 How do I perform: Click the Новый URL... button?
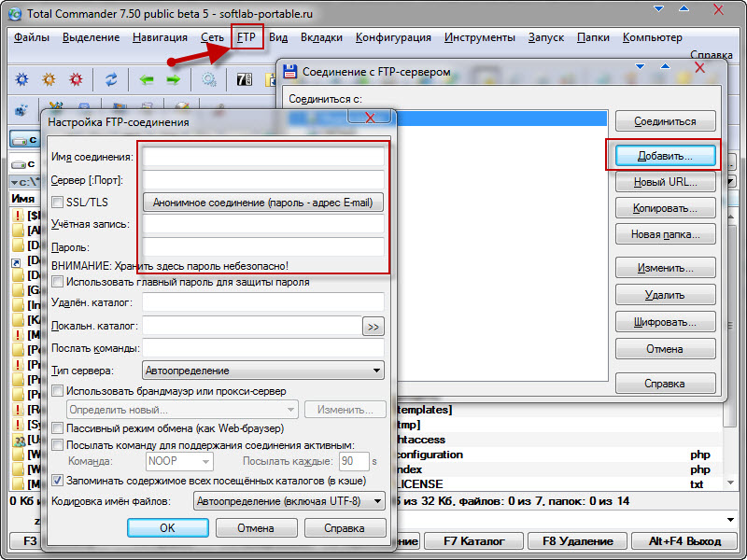click(x=666, y=182)
